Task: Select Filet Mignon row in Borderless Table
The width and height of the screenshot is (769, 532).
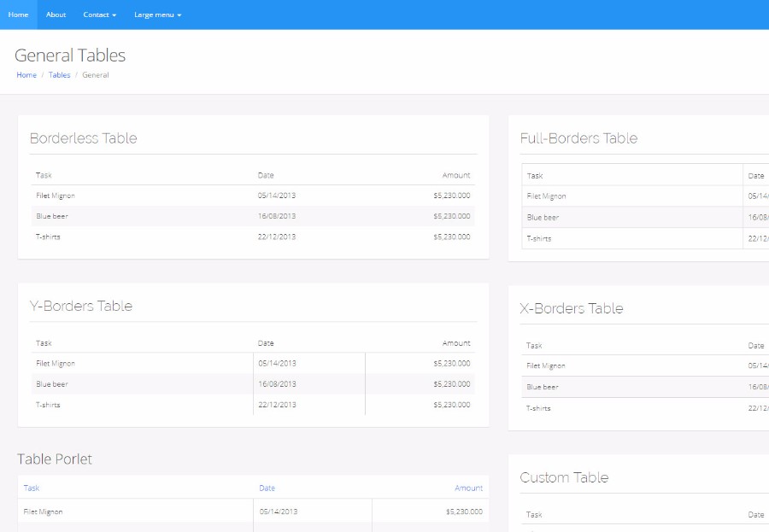Action: (x=56, y=196)
